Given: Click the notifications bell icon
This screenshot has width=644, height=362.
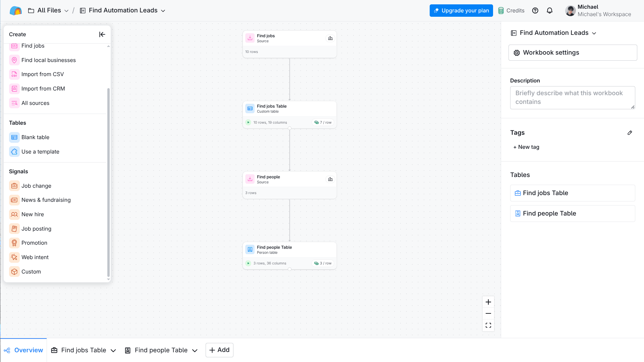Looking at the screenshot, I should [549, 10].
